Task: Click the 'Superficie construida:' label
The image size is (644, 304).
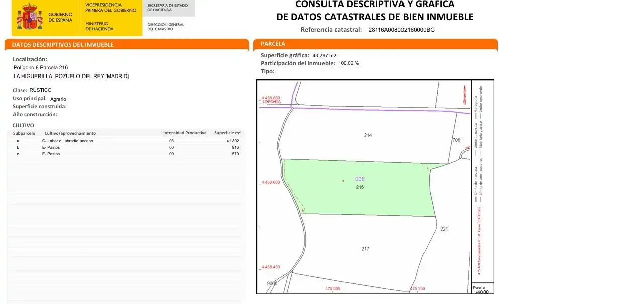Action: (40, 106)
